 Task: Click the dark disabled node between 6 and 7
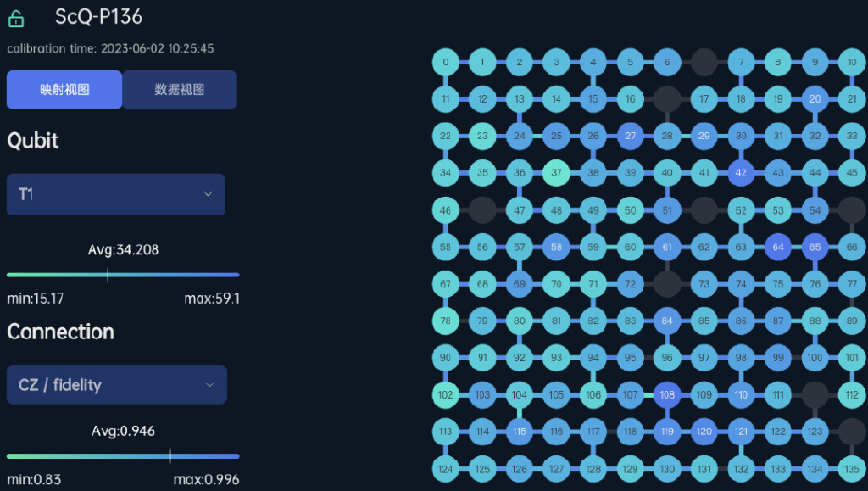(704, 62)
